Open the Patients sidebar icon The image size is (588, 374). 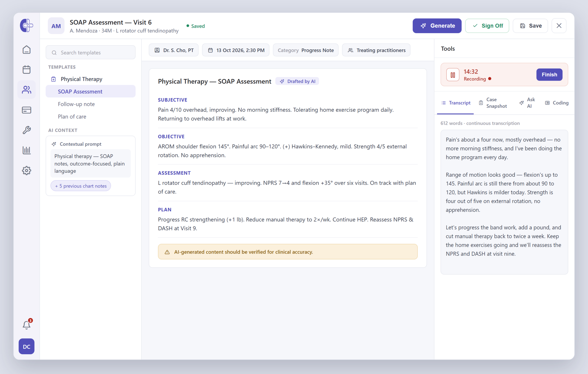[26, 90]
